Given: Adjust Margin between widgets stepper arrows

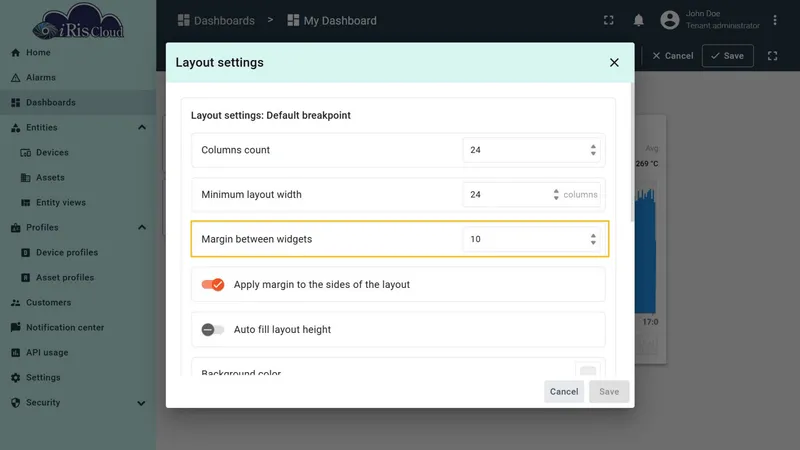Looking at the screenshot, I should point(593,239).
